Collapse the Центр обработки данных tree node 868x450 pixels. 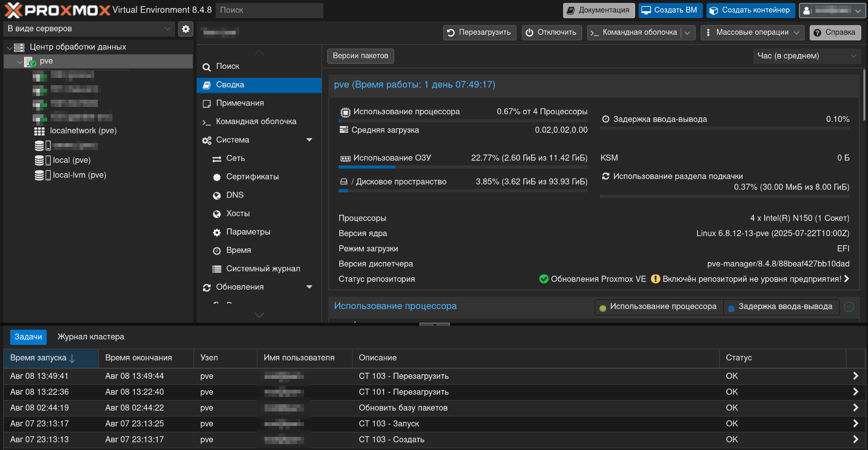(10, 48)
